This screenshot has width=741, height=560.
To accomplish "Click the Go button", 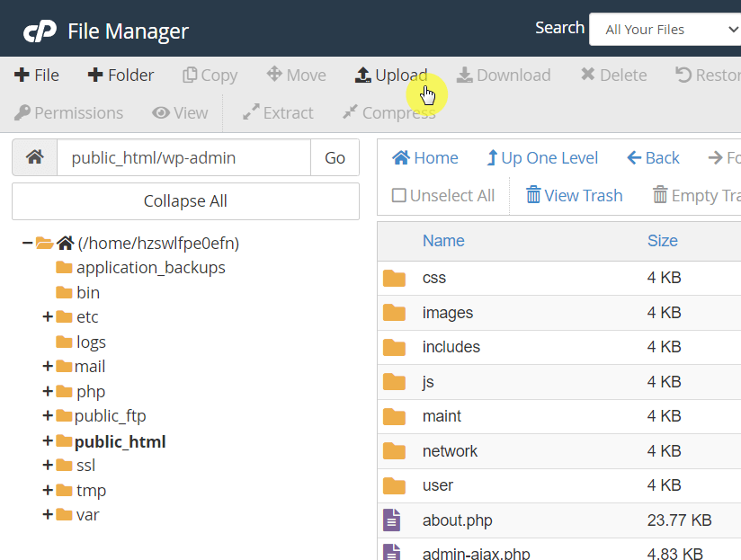I will 335,157.
